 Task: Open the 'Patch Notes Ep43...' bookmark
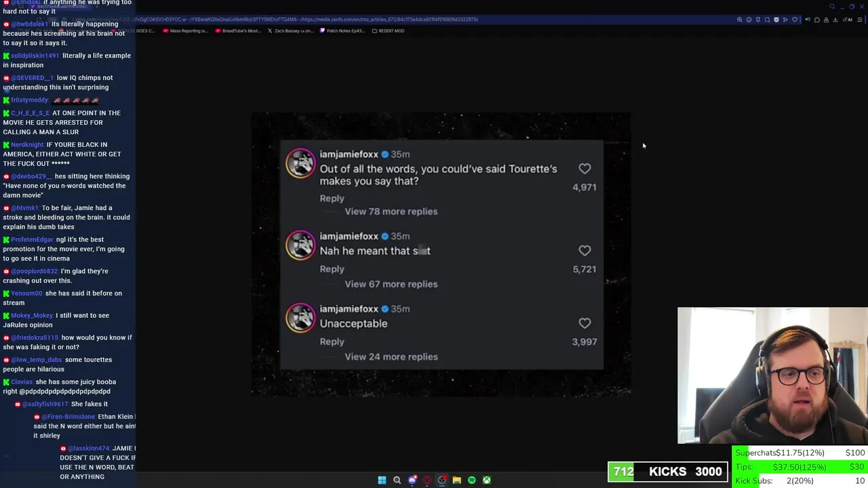(x=342, y=30)
